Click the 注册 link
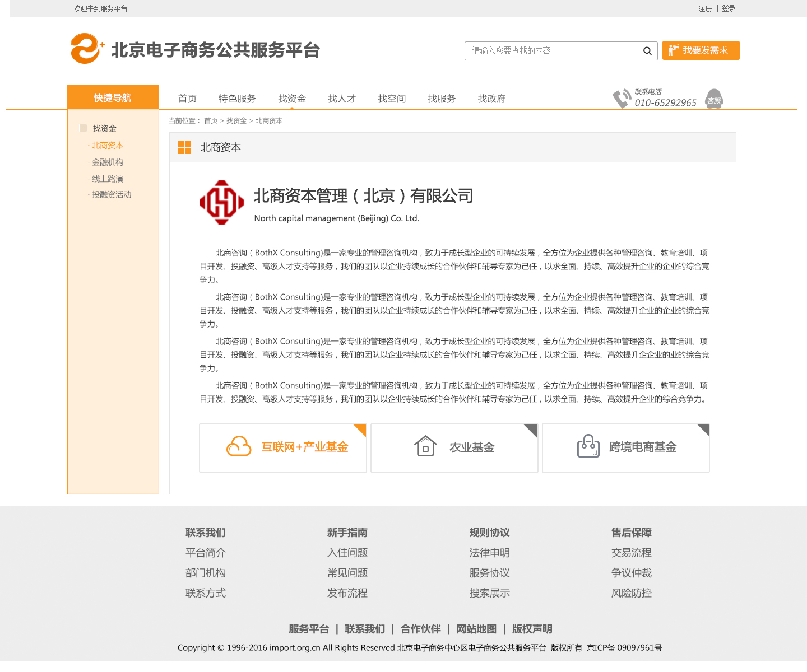The height and width of the screenshot is (672, 807). 705,8
